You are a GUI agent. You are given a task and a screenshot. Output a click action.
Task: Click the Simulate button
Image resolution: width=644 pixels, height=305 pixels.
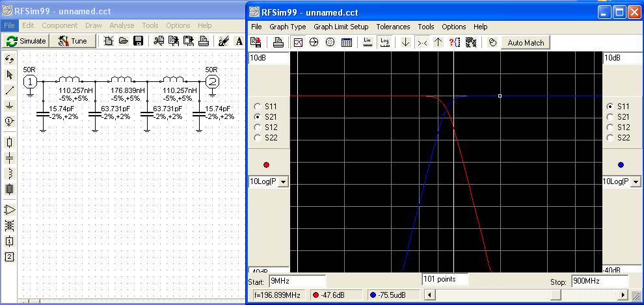[26, 41]
